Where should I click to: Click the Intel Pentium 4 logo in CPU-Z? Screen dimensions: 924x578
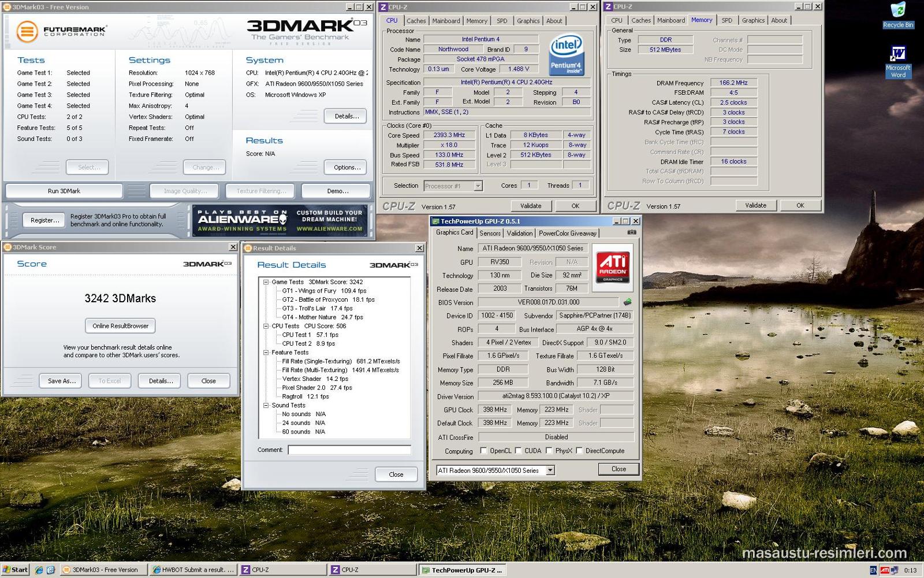566,55
